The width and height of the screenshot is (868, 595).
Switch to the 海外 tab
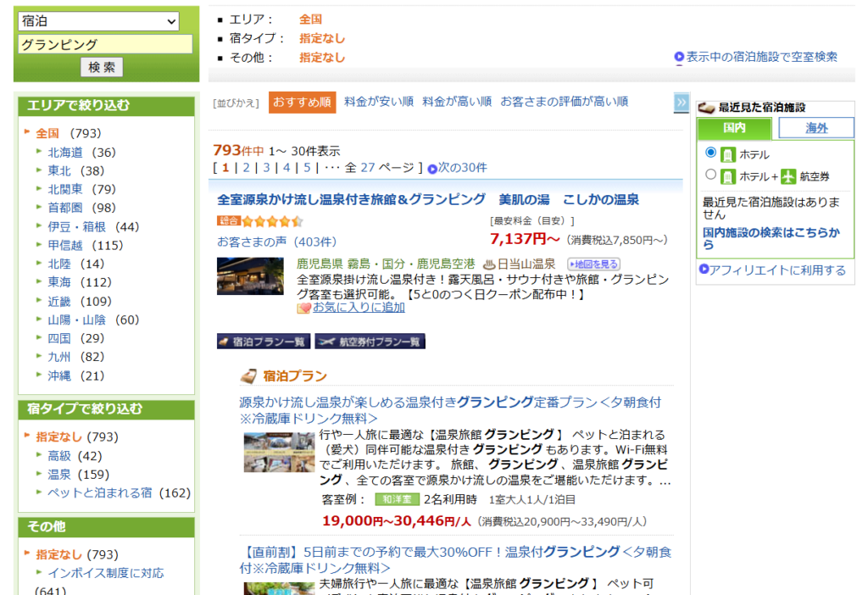click(816, 128)
